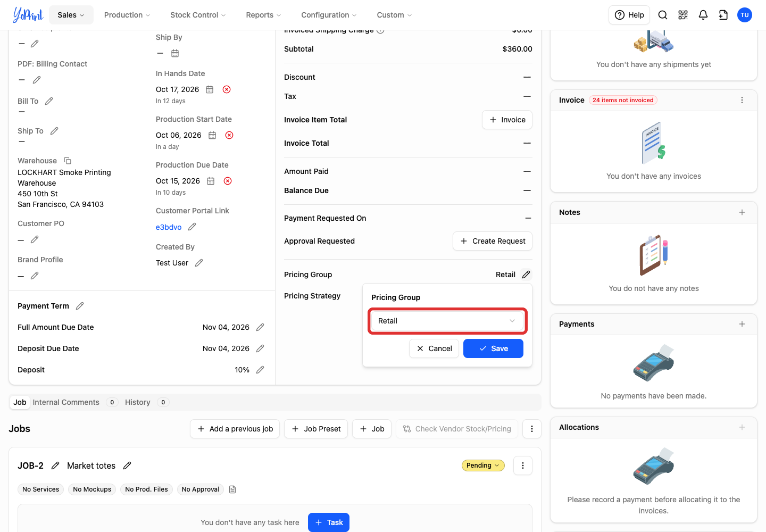Click the Create Request button

click(x=493, y=241)
